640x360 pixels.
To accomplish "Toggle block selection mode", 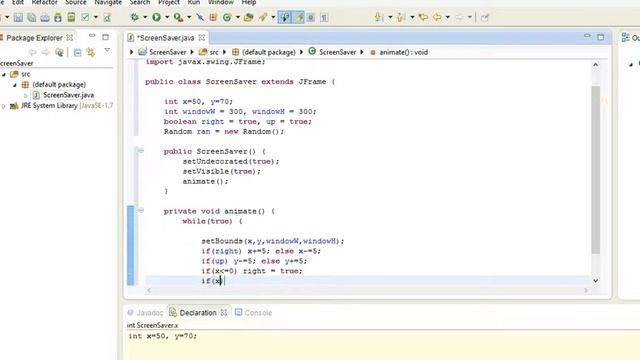I will click(x=311, y=18).
